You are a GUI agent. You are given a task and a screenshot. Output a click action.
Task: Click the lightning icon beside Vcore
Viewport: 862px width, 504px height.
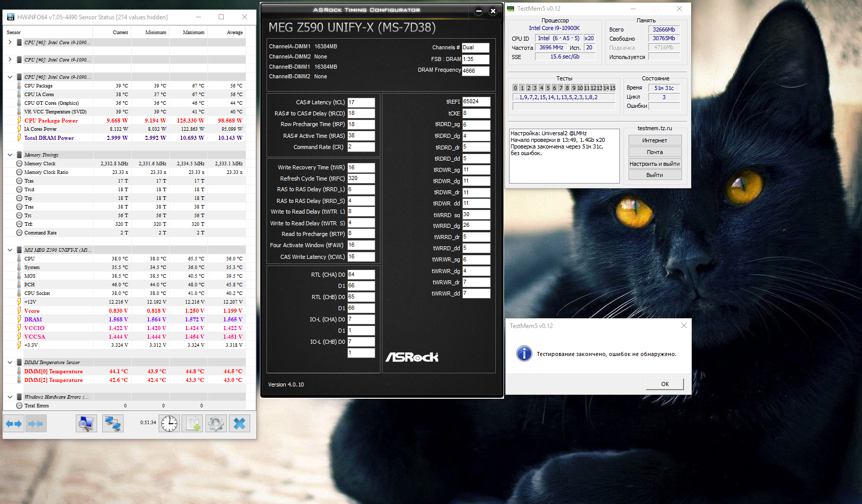point(19,311)
